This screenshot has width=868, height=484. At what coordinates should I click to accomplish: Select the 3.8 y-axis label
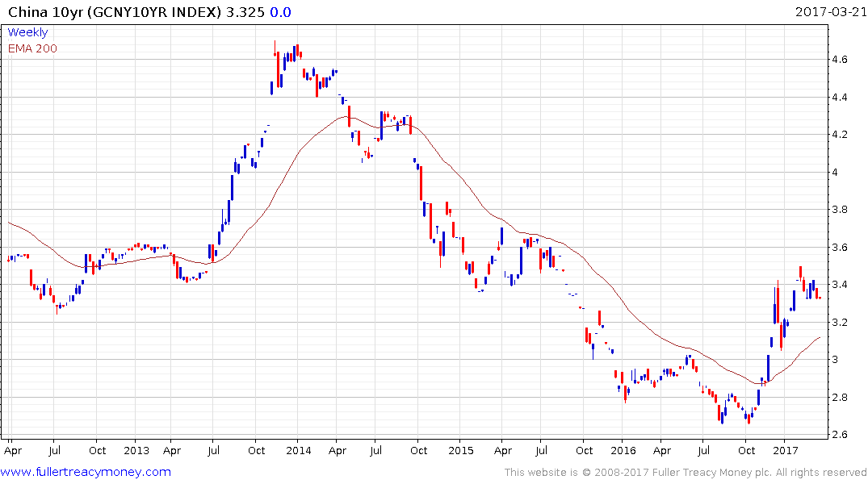[840, 210]
